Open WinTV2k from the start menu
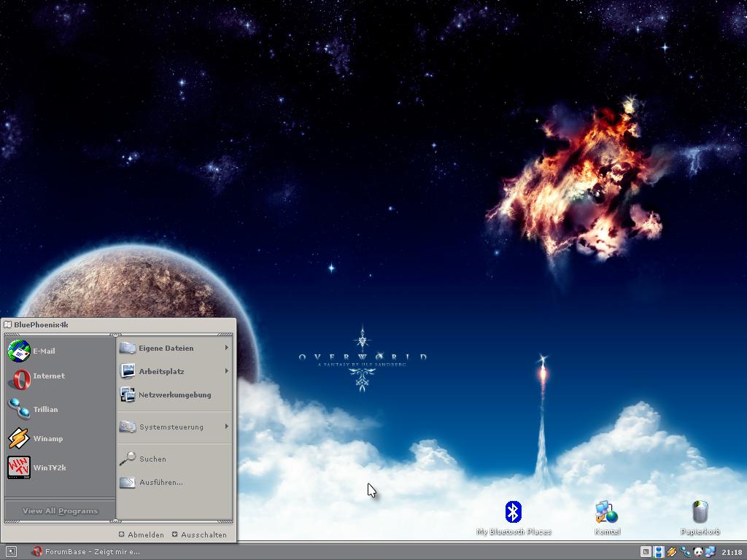This screenshot has width=747, height=560. [19, 467]
